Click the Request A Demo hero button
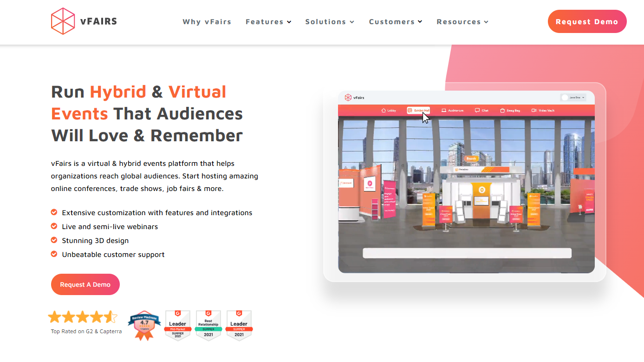The image size is (644, 362). click(x=85, y=284)
